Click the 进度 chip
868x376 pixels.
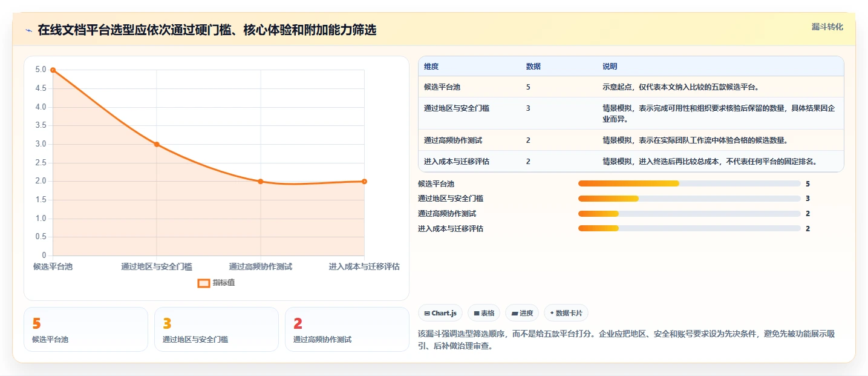pos(522,313)
